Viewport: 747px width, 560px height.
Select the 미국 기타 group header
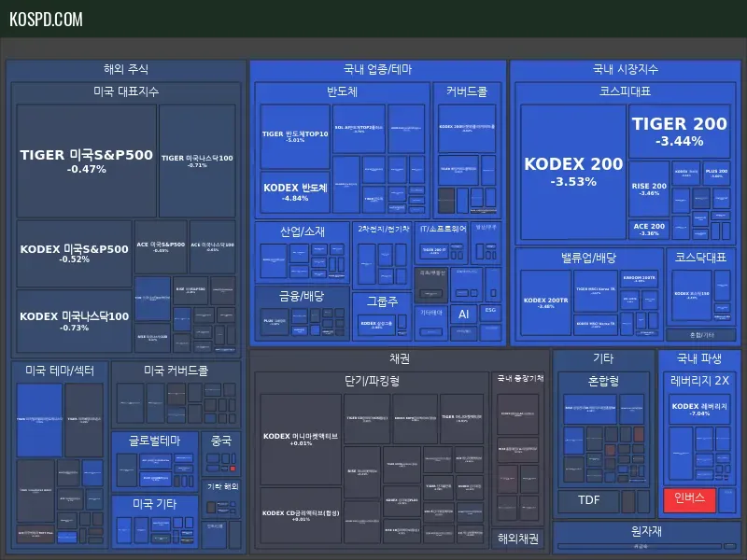[155, 503]
